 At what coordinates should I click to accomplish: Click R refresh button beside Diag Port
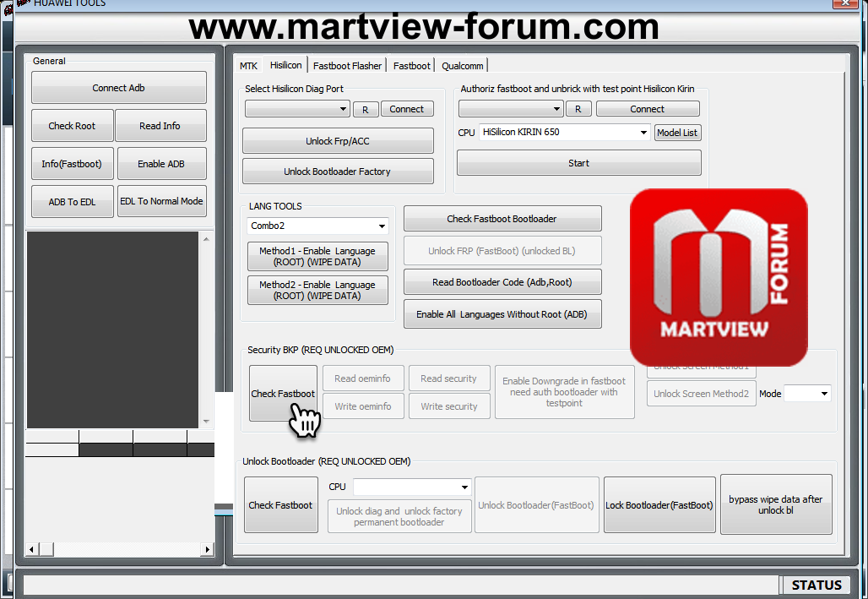(x=366, y=109)
